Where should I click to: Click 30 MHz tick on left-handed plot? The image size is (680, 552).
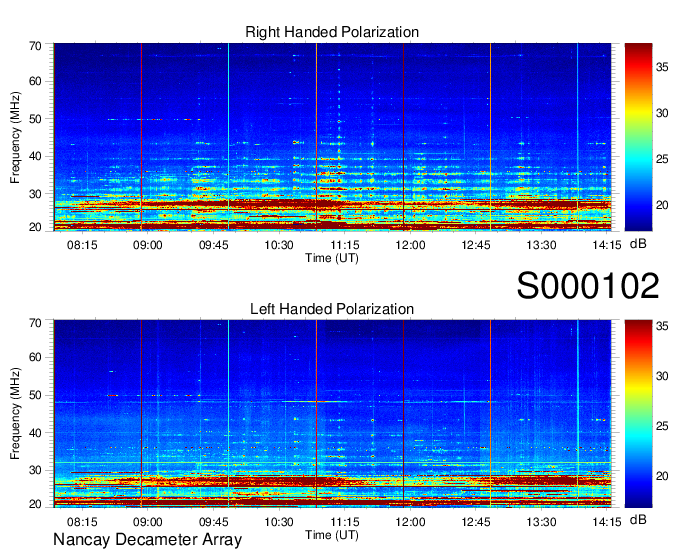(x=35, y=470)
